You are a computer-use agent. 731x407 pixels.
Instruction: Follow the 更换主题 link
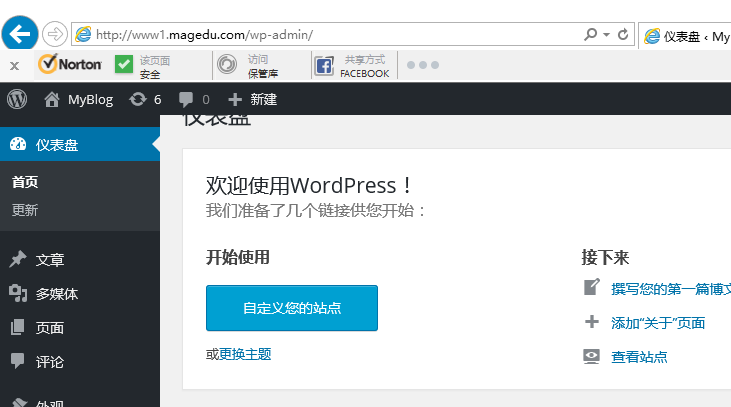(245, 354)
